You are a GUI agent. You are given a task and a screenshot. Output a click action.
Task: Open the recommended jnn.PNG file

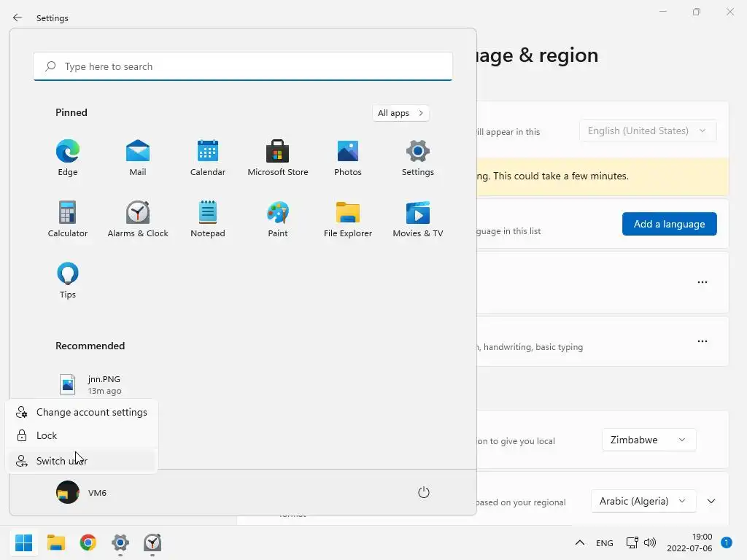pos(90,385)
